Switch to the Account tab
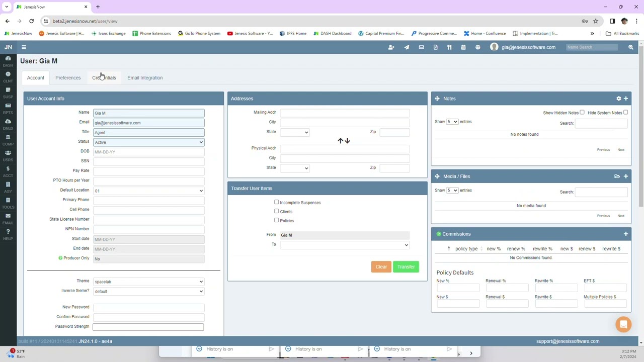 pyautogui.click(x=36, y=78)
